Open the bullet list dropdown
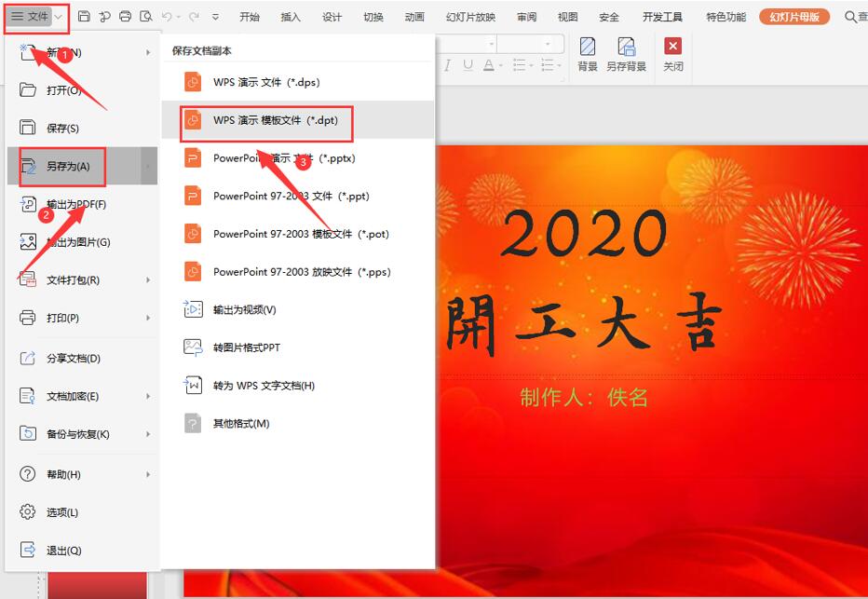This screenshot has width=868, height=599. point(532,66)
